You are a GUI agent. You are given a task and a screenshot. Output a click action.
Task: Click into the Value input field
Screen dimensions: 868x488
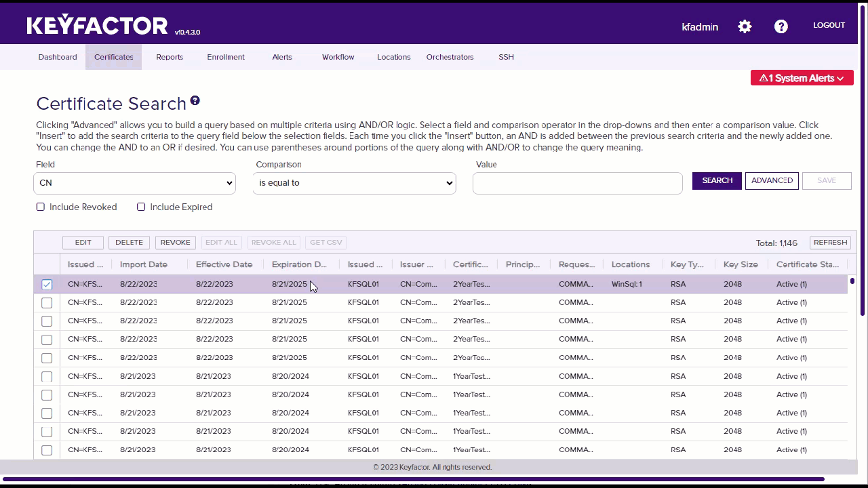point(577,183)
